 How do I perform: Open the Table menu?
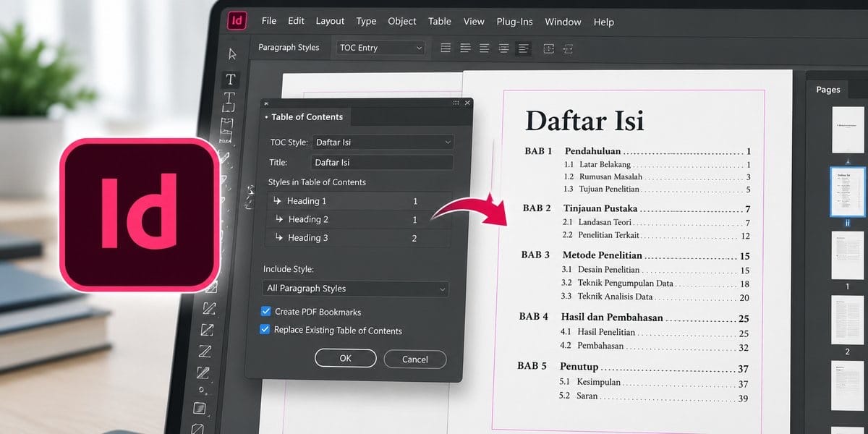(x=439, y=21)
